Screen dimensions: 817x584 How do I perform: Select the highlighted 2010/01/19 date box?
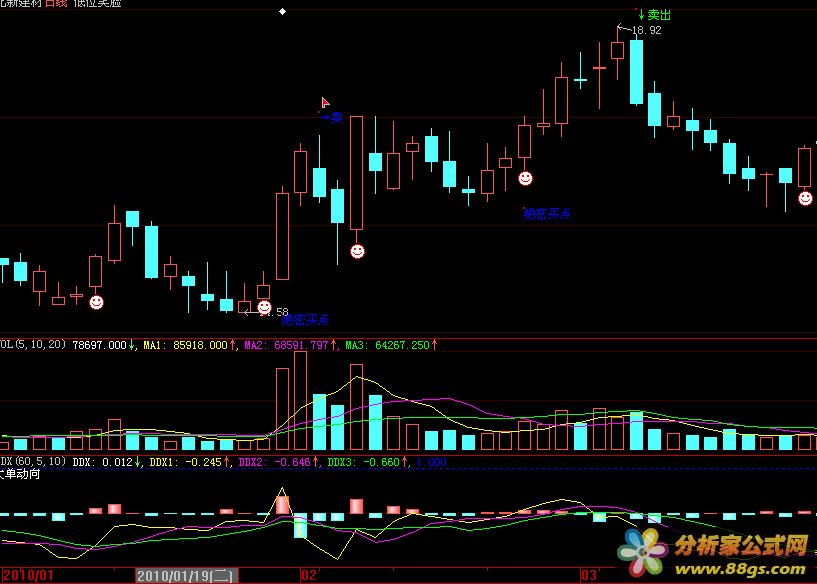click(x=185, y=576)
